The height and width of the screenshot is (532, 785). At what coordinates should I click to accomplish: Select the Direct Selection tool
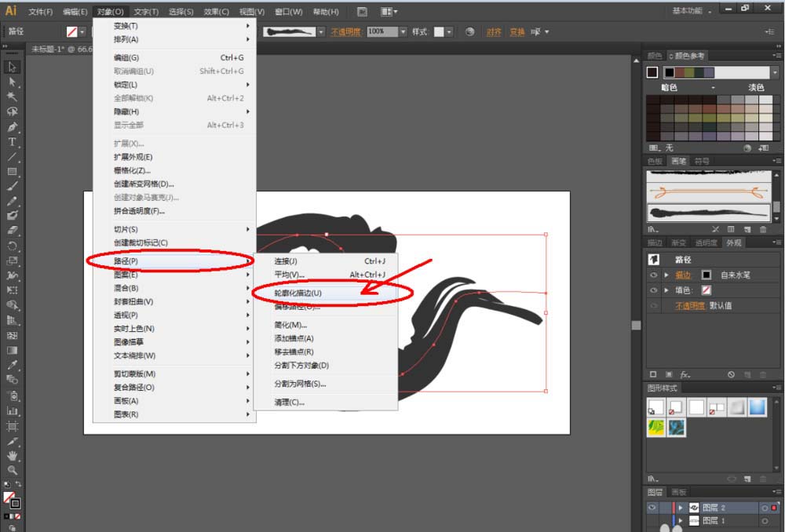click(x=13, y=82)
